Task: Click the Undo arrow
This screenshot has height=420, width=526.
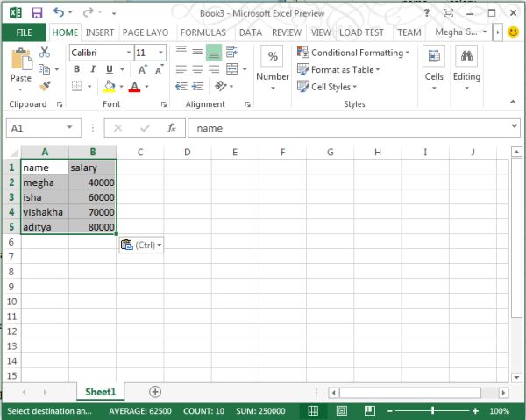Action: [59, 13]
